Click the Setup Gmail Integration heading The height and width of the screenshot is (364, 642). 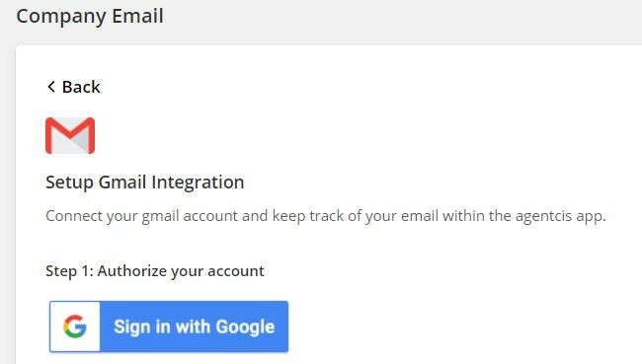pos(144,182)
